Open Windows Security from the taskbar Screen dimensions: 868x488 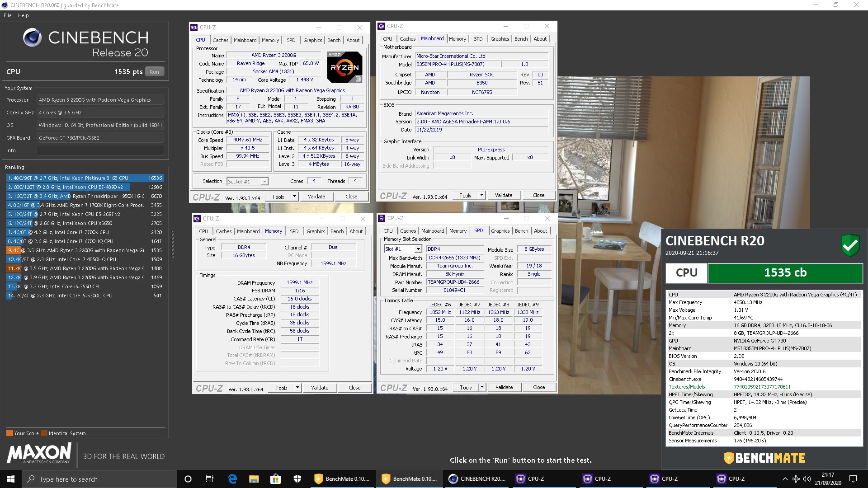(x=297, y=479)
